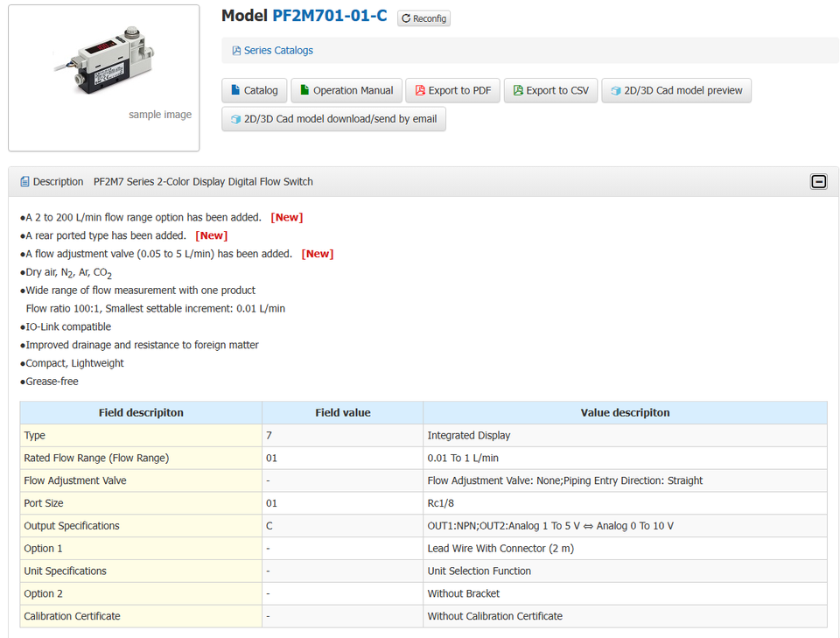Click the Rated Flow Range row label
This screenshot has width=840, height=638.
pyautogui.click(x=96, y=458)
